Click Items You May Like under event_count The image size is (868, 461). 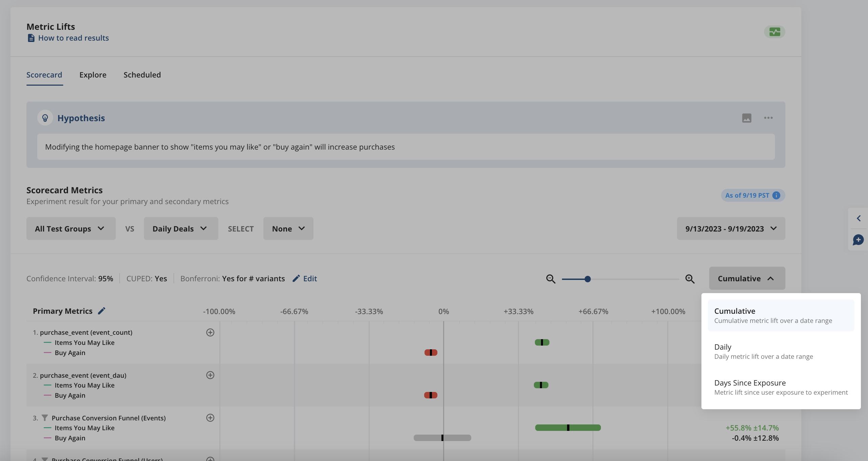(x=85, y=343)
